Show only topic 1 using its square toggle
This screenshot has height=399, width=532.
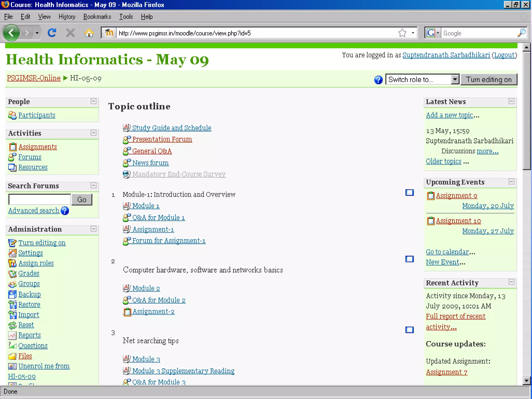409,192
